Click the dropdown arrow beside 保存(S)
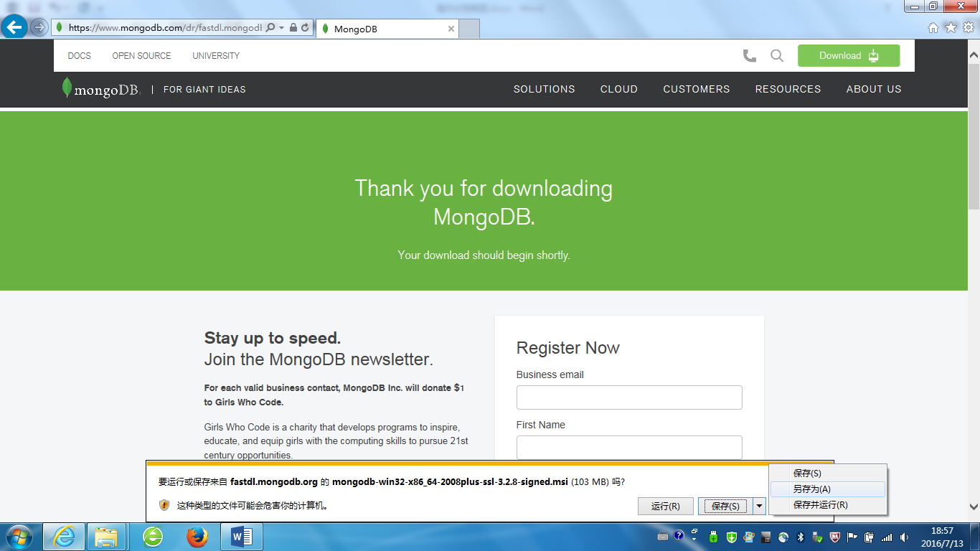 pyautogui.click(x=760, y=506)
